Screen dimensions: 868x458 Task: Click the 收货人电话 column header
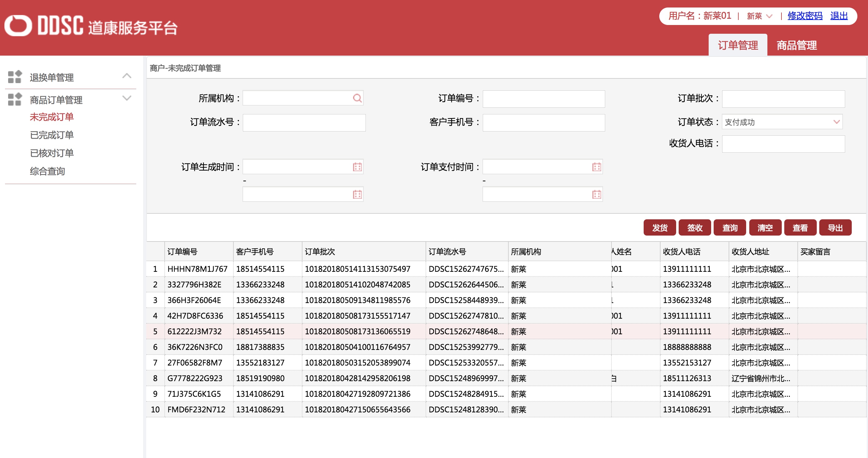coord(695,251)
